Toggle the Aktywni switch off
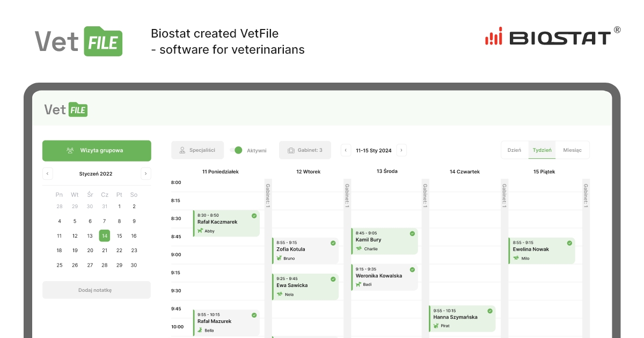The height and width of the screenshot is (338, 644). (x=236, y=150)
